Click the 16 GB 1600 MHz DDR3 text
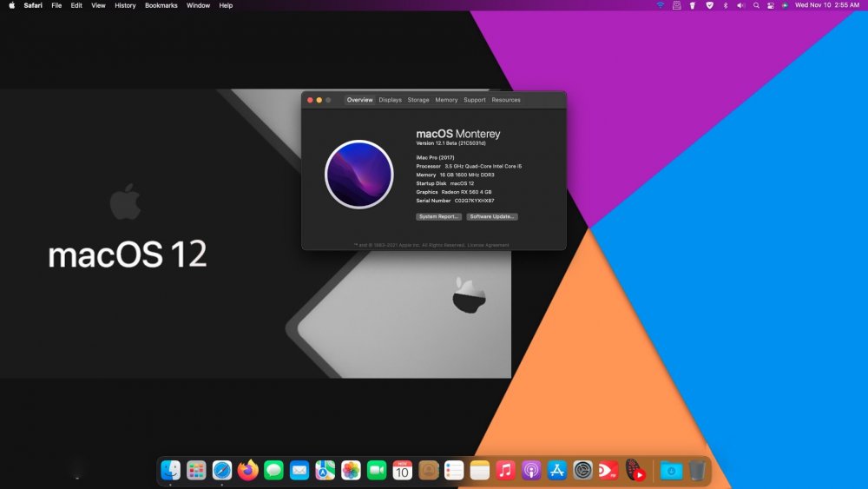This screenshot has width=868, height=489. coord(467,175)
